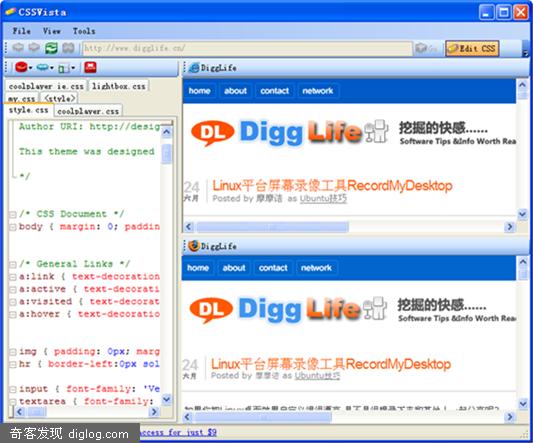533x443 pixels.
Task: Switch to the <style> tab
Action: [59, 98]
